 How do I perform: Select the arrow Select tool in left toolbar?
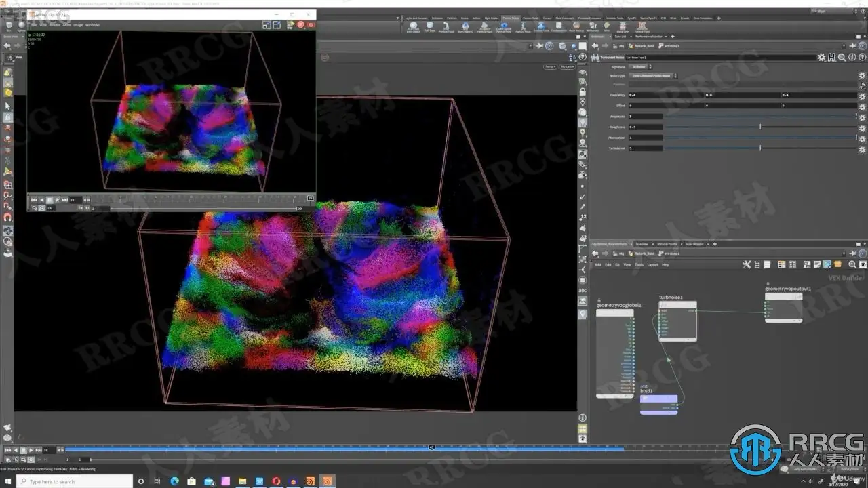8,106
